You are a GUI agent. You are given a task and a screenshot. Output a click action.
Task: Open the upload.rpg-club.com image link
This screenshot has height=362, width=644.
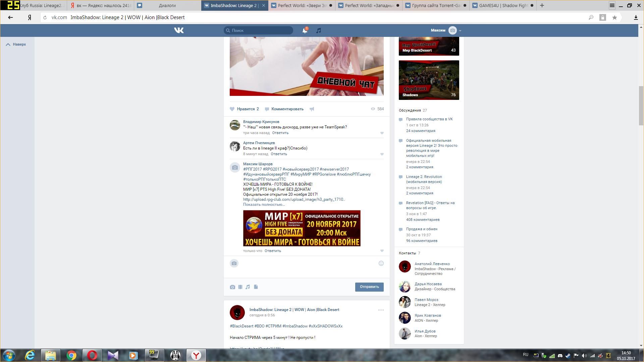pyautogui.click(x=294, y=199)
